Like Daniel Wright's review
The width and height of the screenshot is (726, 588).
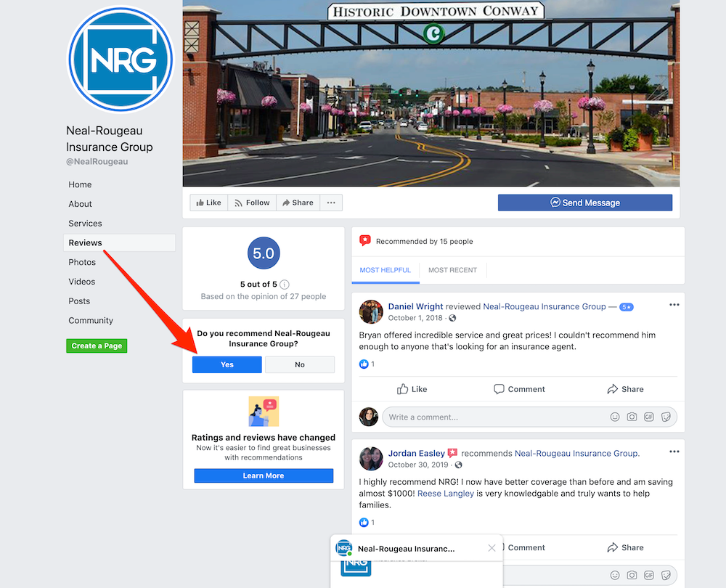[412, 389]
